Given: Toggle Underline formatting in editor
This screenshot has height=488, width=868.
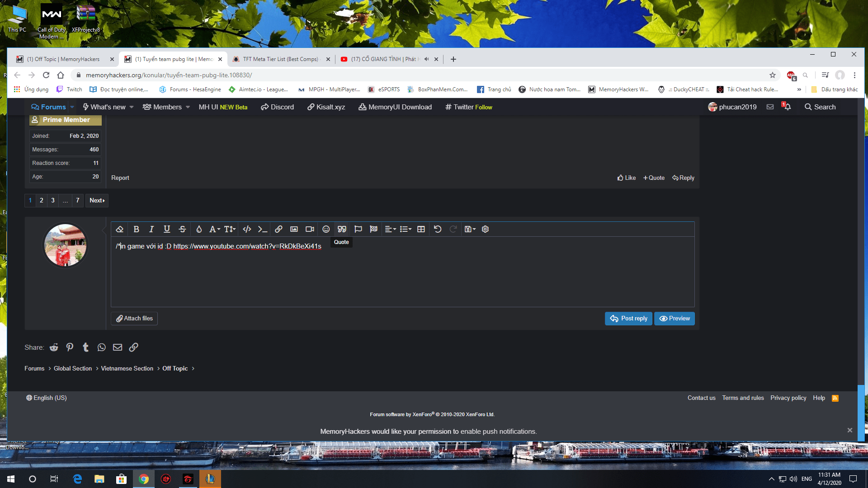Looking at the screenshot, I should point(167,229).
